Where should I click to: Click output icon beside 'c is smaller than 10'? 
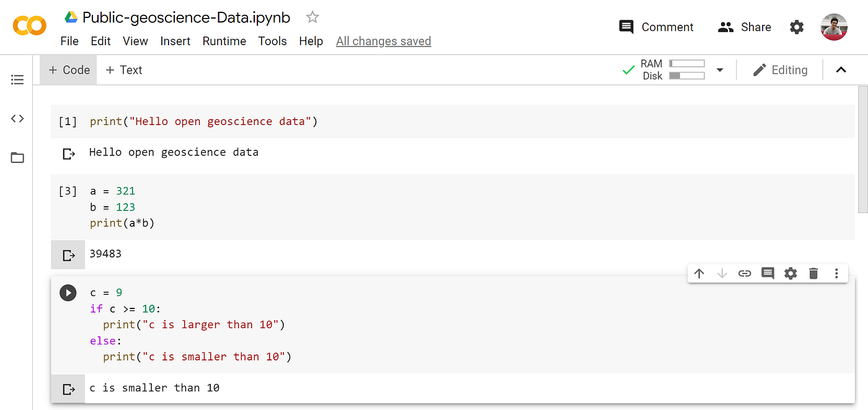pos(69,389)
